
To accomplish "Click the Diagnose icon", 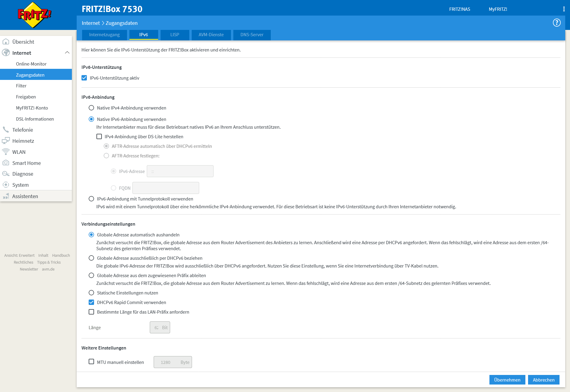I will pos(6,174).
